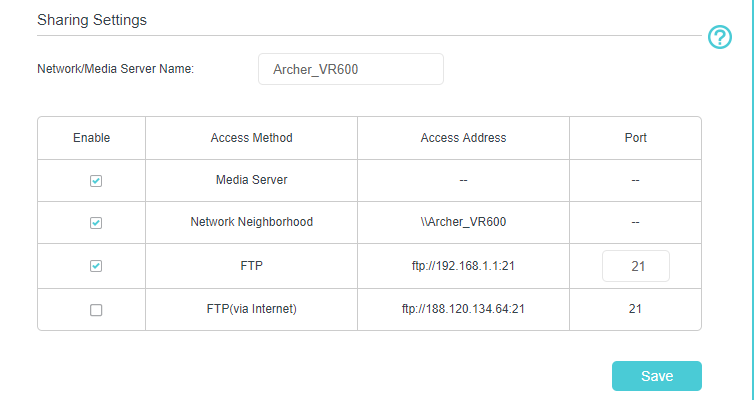This screenshot has width=754, height=400.
Task: Select the FTP(via Internet) method label
Action: [251, 309]
